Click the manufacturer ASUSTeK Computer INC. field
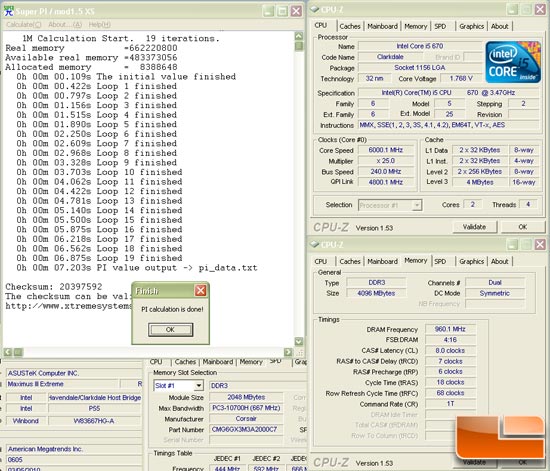550x471 pixels. [74, 373]
